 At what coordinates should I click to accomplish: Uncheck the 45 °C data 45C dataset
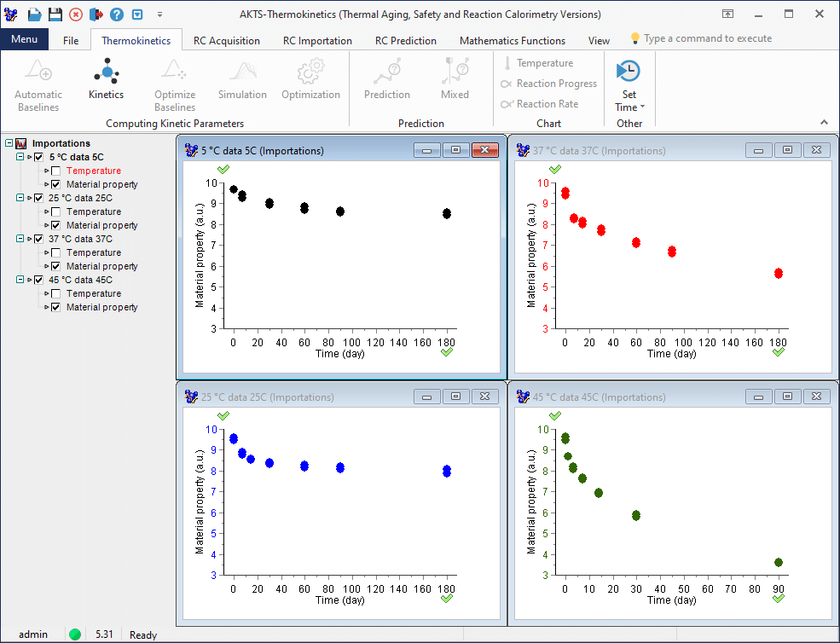click(x=38, y=280)
